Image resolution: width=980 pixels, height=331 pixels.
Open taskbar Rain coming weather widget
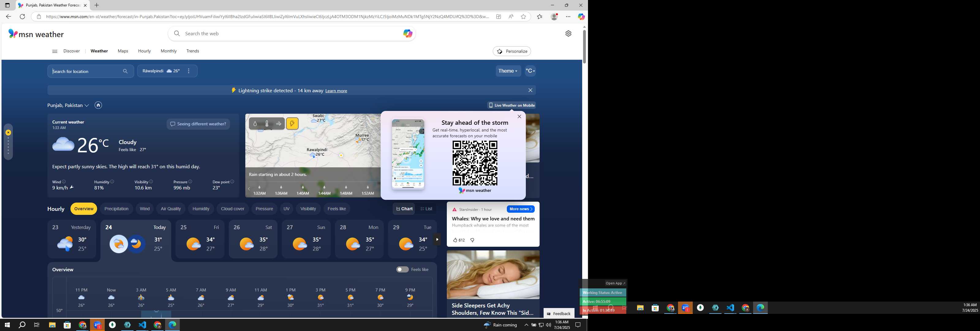(500, 325)
